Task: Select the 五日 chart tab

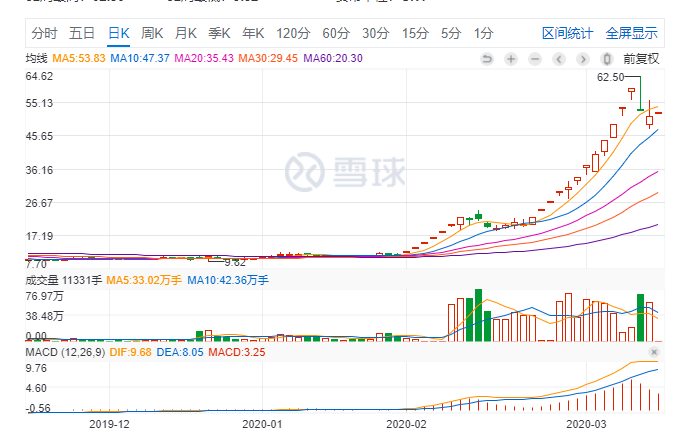Action: point(82,33)
